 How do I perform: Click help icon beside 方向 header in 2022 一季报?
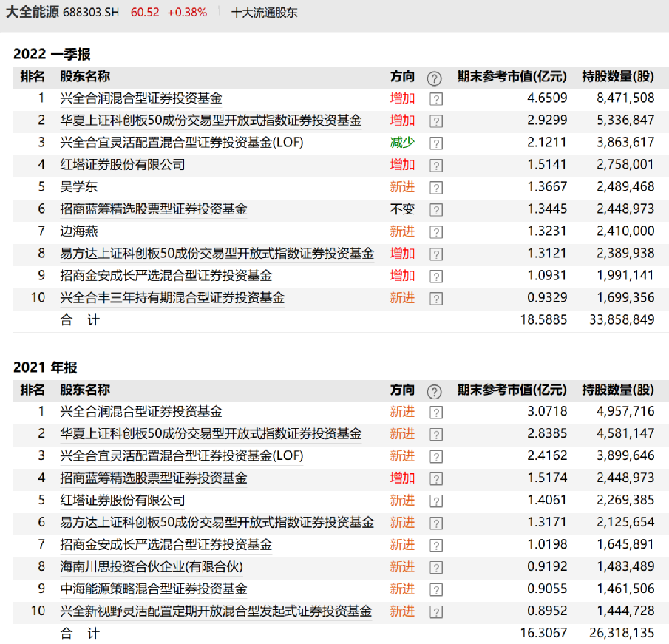(434, 78)
